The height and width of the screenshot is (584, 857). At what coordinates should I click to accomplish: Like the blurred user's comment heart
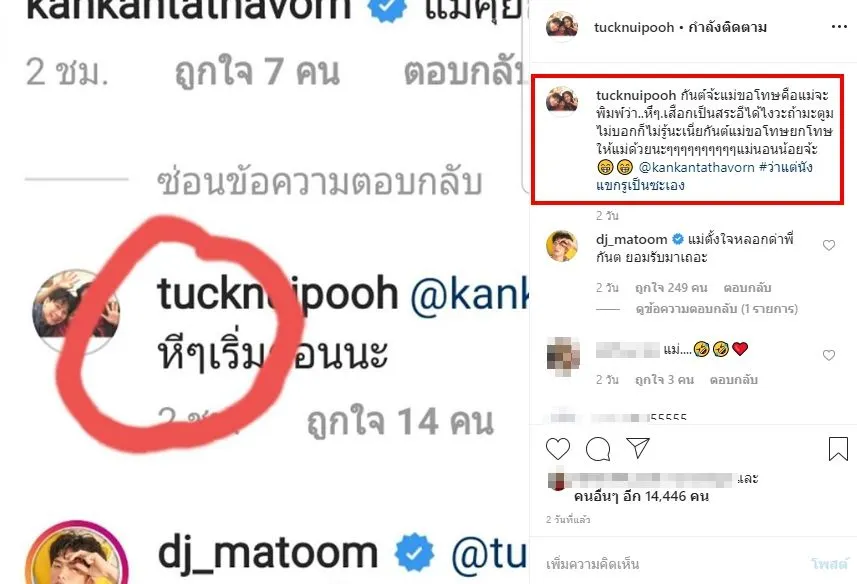[829, 355]
